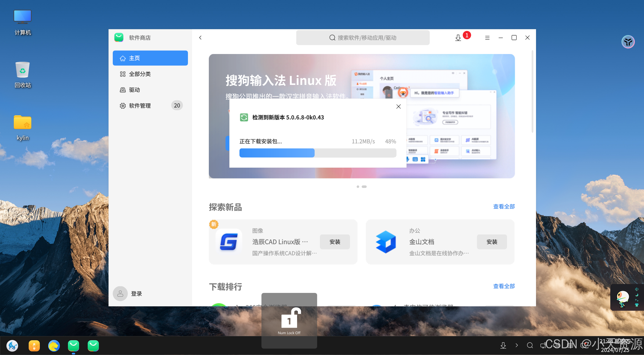Open the download manager arrow icon
The height and width of the screenshot is (355, 644).
458,38
